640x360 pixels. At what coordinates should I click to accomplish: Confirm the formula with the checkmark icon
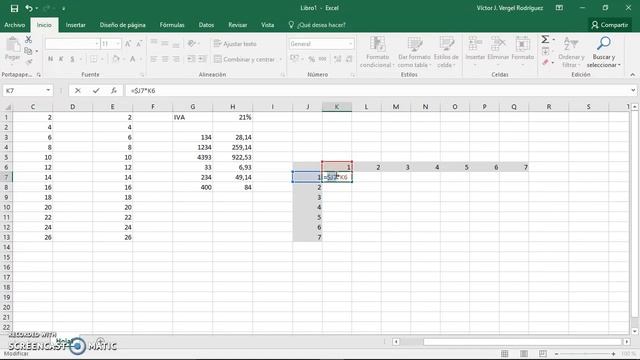pyautogui.click(x=96, y=91)
